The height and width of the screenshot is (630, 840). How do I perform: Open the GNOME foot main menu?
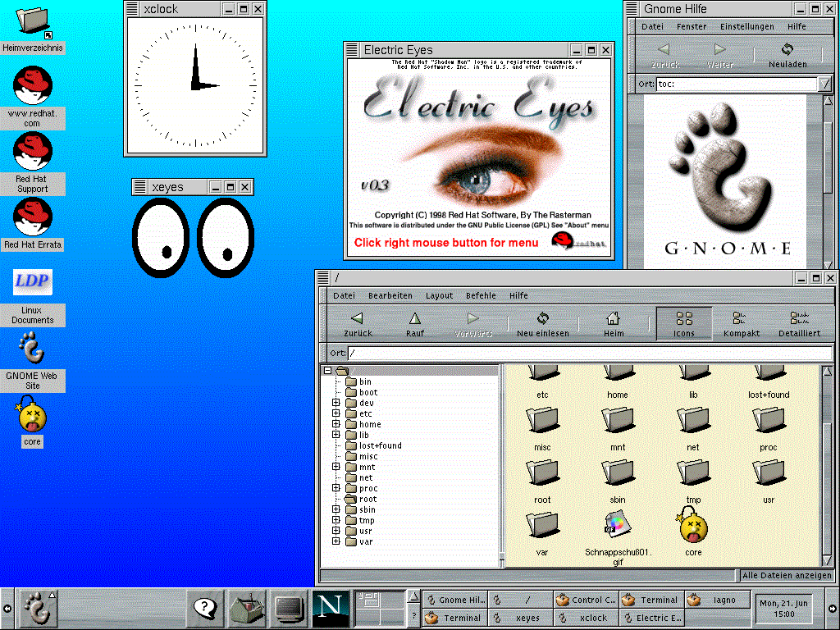tap(36, 608)
